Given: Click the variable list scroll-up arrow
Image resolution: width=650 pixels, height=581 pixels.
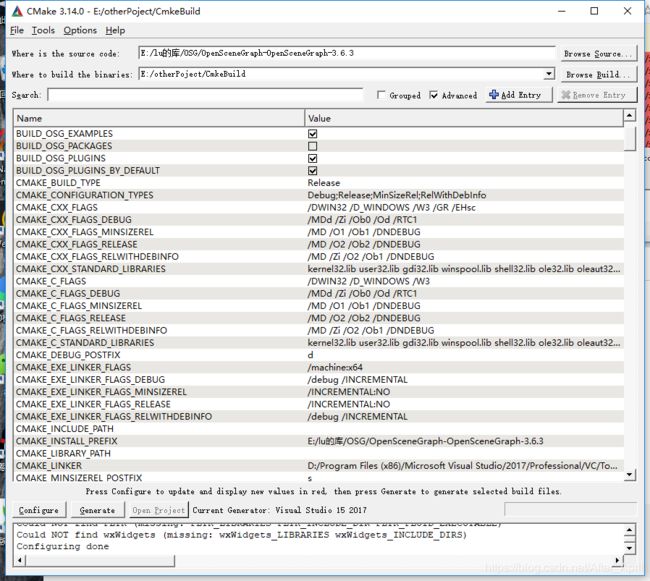Looking at the screenshot, I should coord(629,115).
